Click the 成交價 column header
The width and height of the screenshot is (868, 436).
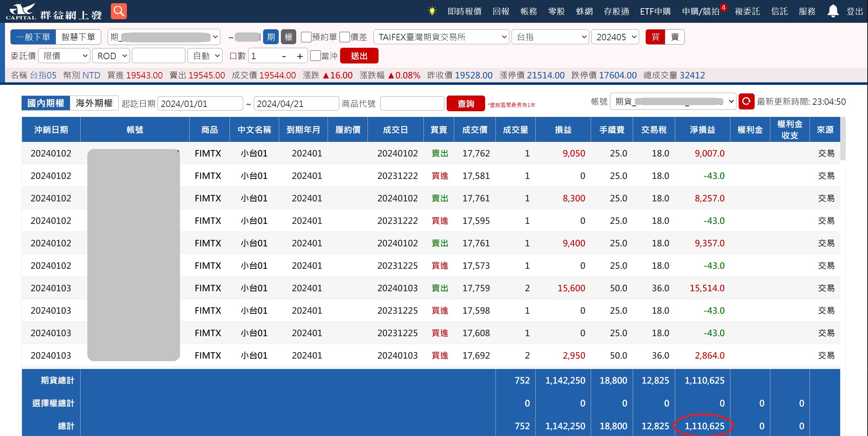tap(474, 130)
